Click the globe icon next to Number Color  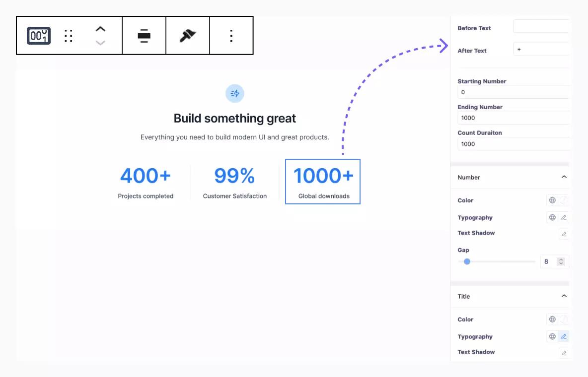(553, 200)
